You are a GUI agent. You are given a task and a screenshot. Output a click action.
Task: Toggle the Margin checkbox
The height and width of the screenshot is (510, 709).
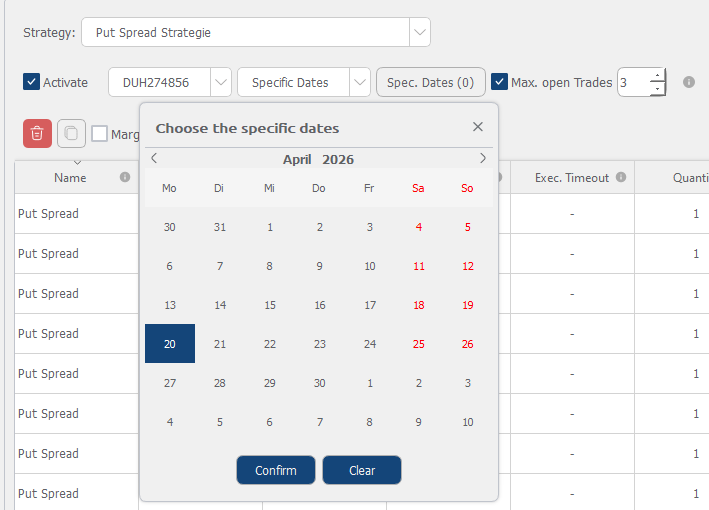pyautogui.click(x=100, y=134)
